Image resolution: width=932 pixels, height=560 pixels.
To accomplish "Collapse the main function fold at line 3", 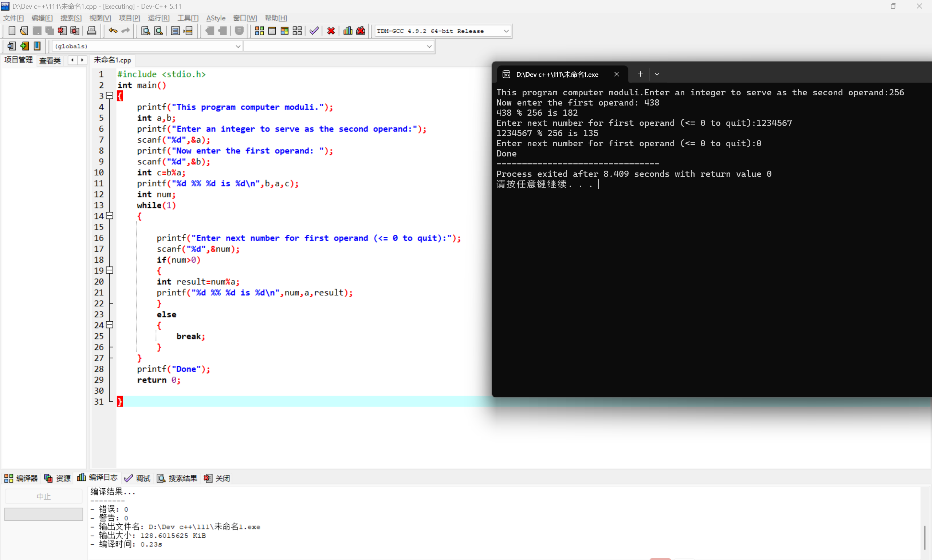I will click(x=110, y=96).
